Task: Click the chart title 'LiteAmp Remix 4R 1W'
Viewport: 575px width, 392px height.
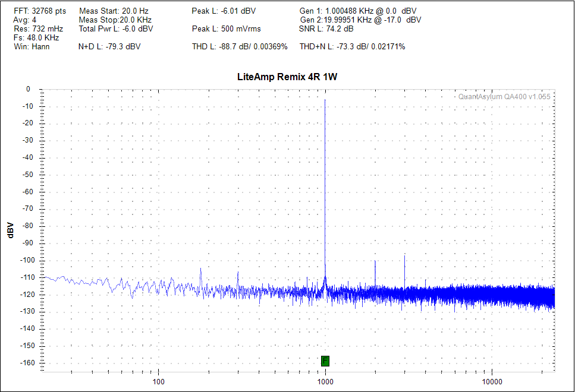Action: pyautogui.click(x=287, y=77)
